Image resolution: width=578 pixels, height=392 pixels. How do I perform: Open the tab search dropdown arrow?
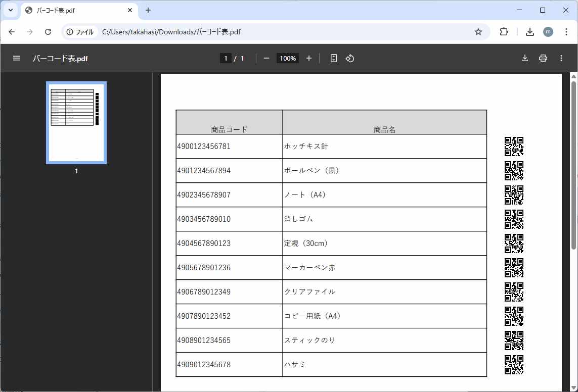coord(10,10)
